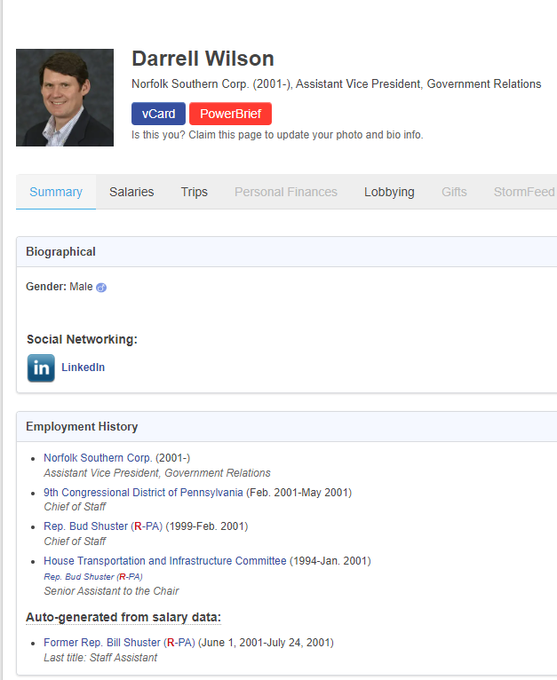The width and height of the screenshot is (557, 680).
Task: Open Rep. Bud Shuster Chief of Staff link
Action: pyautogui.click(x=103, y=526)
